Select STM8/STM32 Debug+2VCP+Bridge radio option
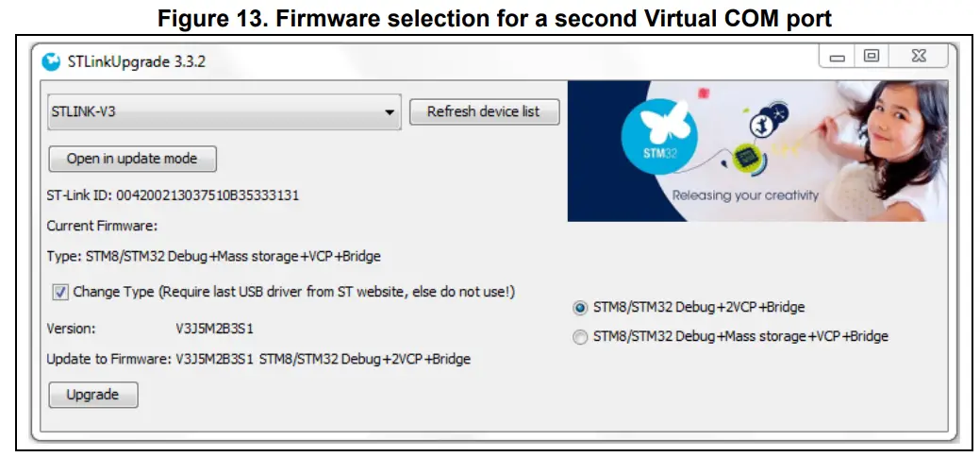The image size is (980, 457). coord(580,308)
